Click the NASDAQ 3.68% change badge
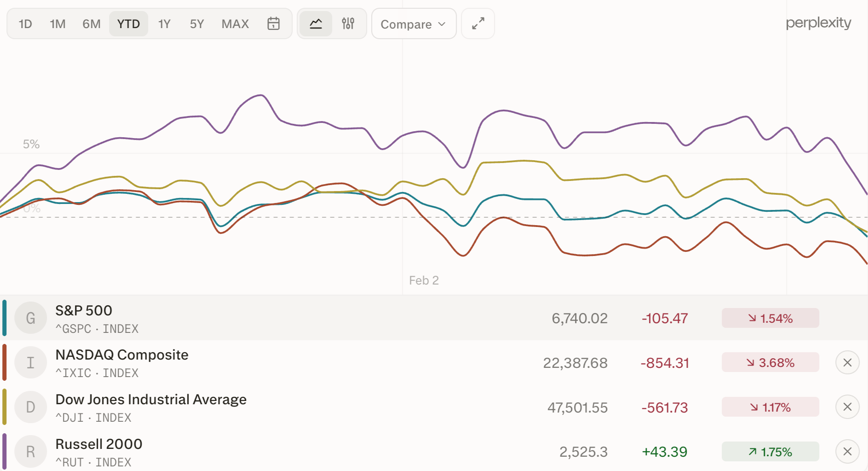Viewport: 868px width, 471px height. (770, 362)
